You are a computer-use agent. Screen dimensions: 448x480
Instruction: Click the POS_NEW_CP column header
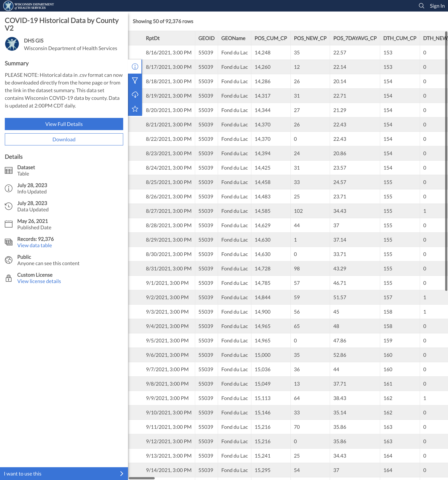point(310,38)
